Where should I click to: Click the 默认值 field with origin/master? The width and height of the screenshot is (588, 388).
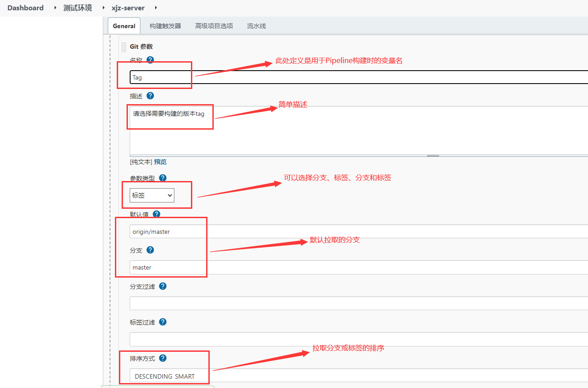(x=358, y=232)
